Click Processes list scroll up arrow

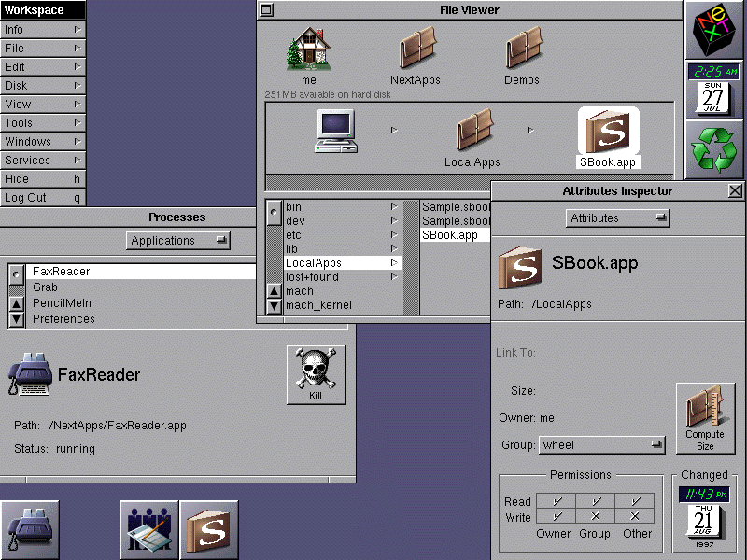click(16, 303)
